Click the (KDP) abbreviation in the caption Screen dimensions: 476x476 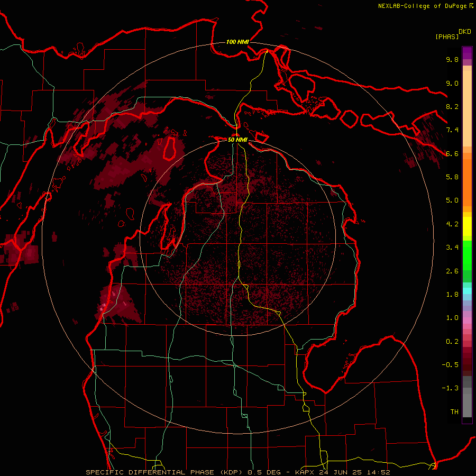tap(231, 472)
